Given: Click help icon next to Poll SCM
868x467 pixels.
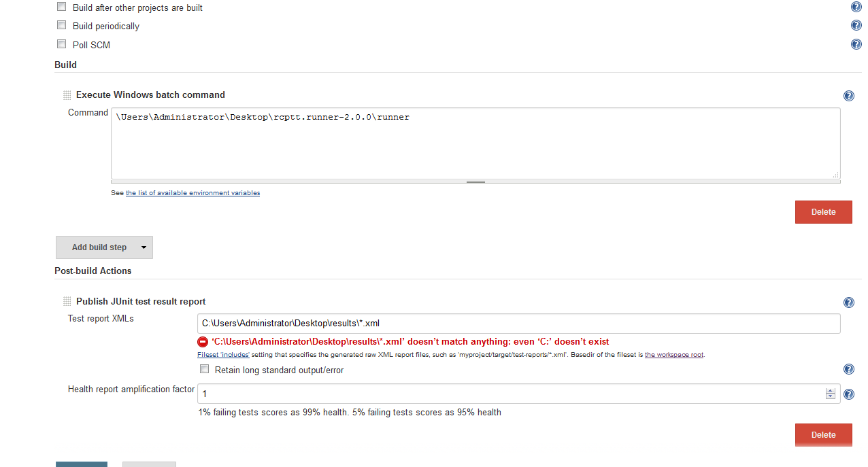Looking at the screenshot, I should pyautogui.click(x=856, y=44).
